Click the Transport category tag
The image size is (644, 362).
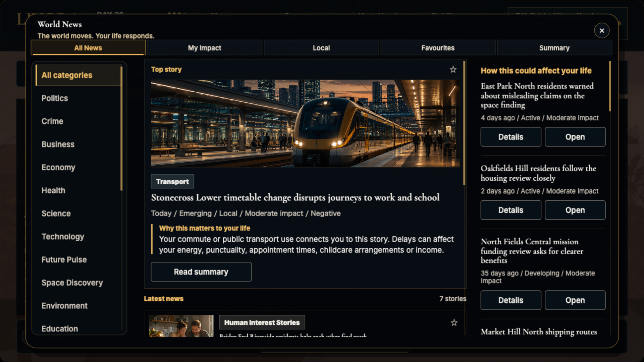point(172,181)
